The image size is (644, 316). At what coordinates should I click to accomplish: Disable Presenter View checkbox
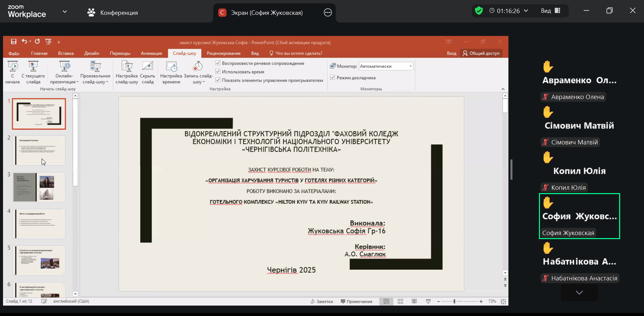333,78
